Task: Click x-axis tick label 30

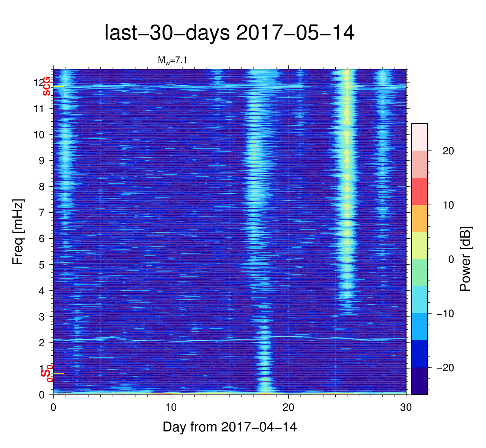Action: (406, 407)
